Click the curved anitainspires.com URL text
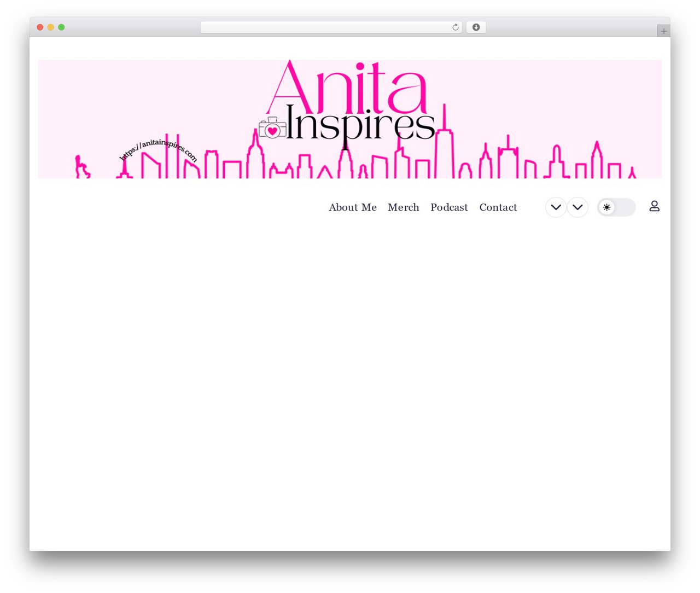The image size is (700, 593). tap(158, 150)
